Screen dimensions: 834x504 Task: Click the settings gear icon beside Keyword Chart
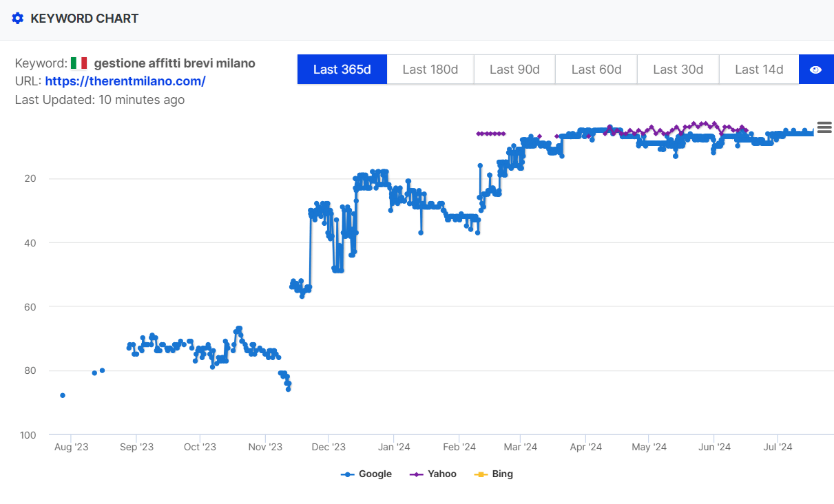18,19
